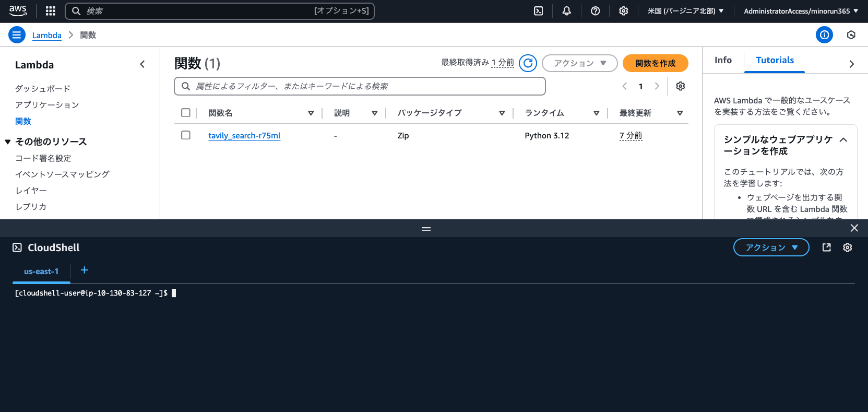Sort by ランタイム column arrow
This screenshot has width=868, height=412.
pos(596,113)
